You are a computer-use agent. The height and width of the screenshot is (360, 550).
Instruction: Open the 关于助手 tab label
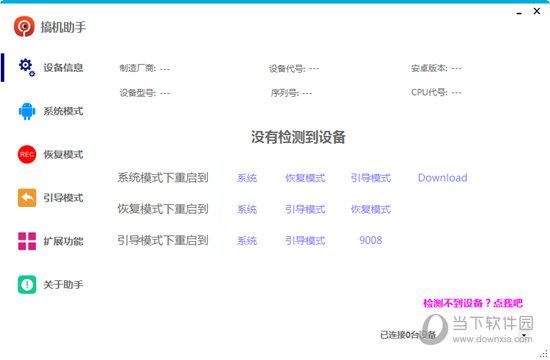63,285
